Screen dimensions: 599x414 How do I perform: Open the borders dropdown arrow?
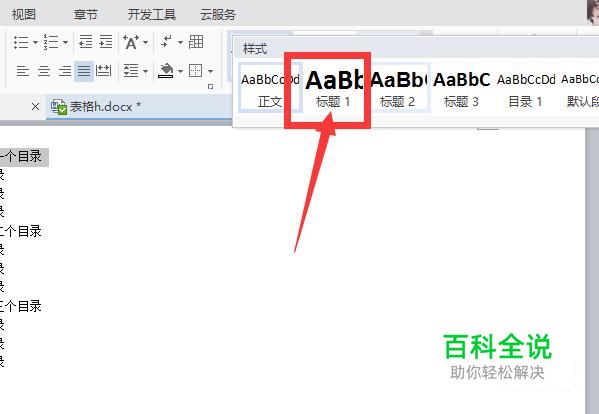coord(210,71)
